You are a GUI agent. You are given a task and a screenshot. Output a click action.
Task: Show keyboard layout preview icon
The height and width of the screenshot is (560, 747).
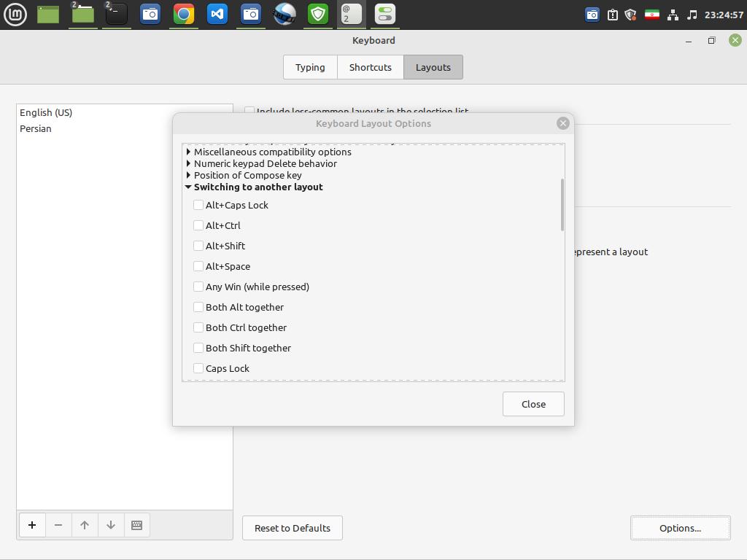point(136,525)
